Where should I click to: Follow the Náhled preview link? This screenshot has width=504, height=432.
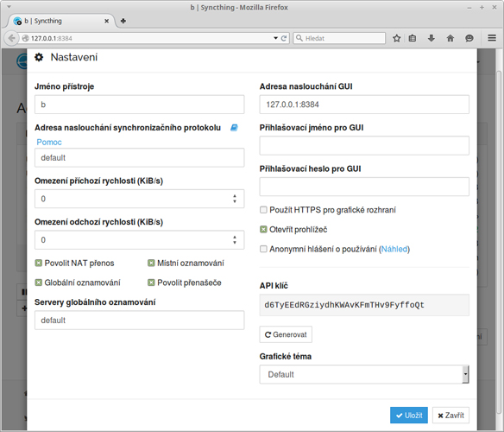click(394, 249)
